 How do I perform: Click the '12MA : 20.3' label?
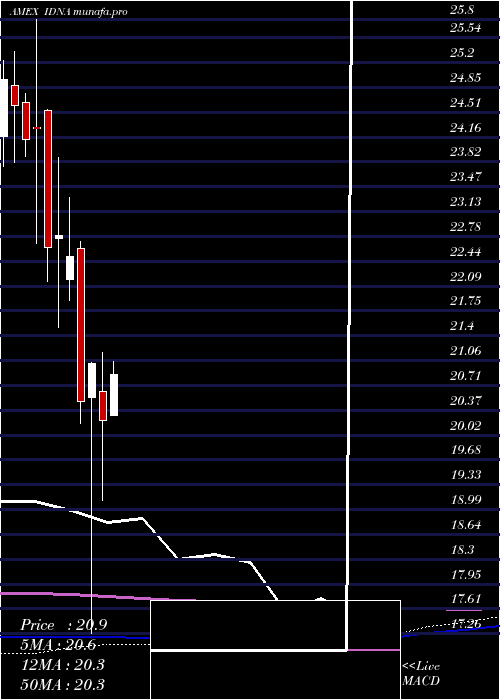click(x=63, y=665)
